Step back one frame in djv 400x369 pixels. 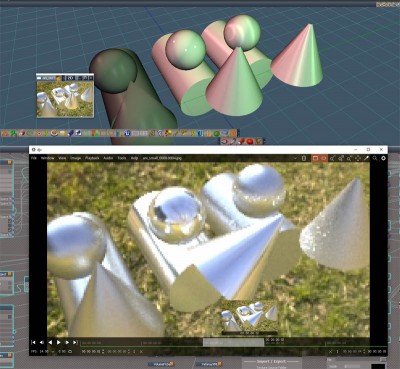pos(42,342)
